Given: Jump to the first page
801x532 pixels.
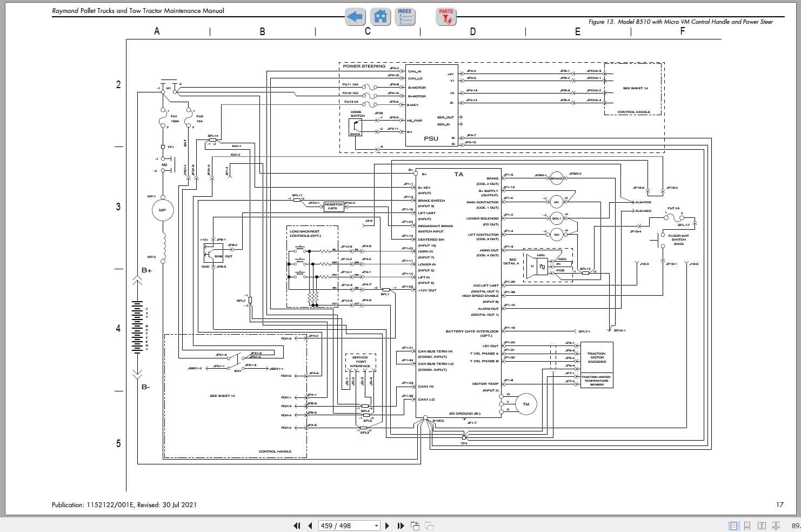Looking at the screenshot, I should point(297,526).
